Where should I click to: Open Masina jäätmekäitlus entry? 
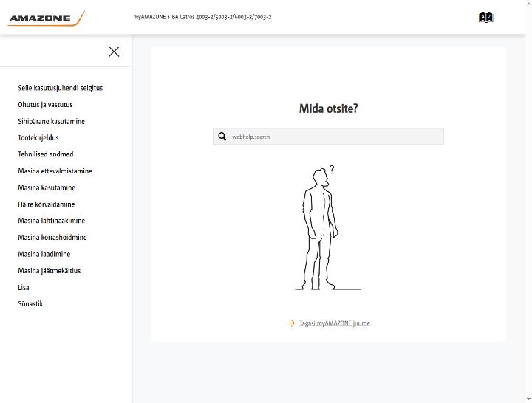[x=50, y=270]
